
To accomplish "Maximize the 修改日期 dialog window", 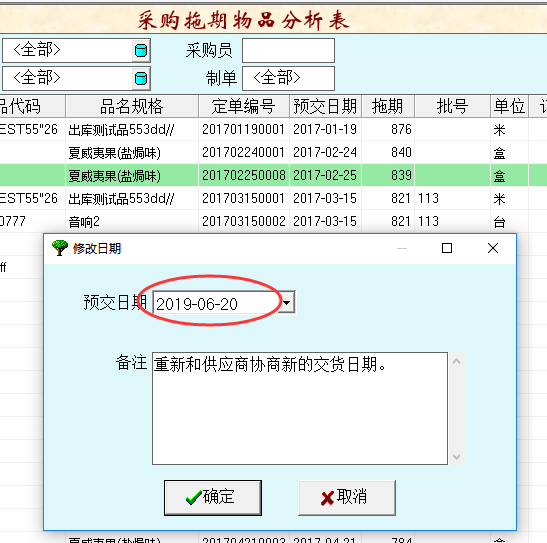I will [447, 248].
